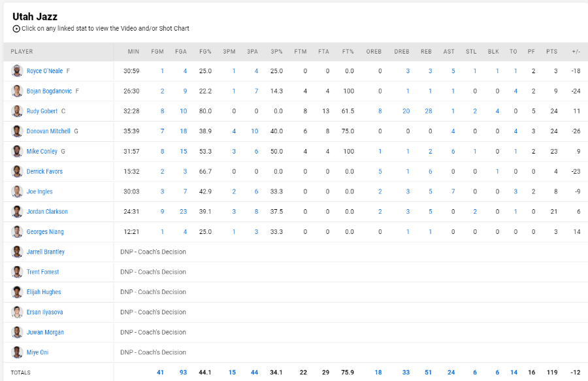
Task: View Rudy Gobert's 10 field goal attempts
Action: 184,111
